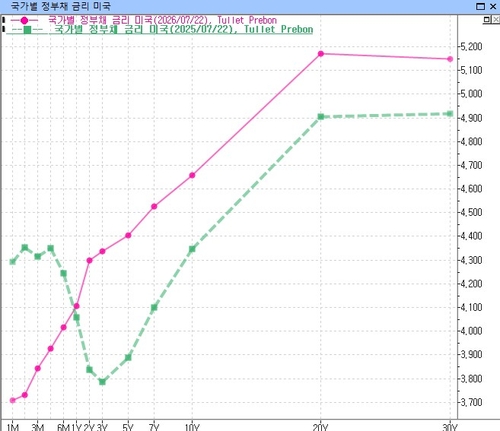Click the 3,700 y-axis label

(471, 402)
